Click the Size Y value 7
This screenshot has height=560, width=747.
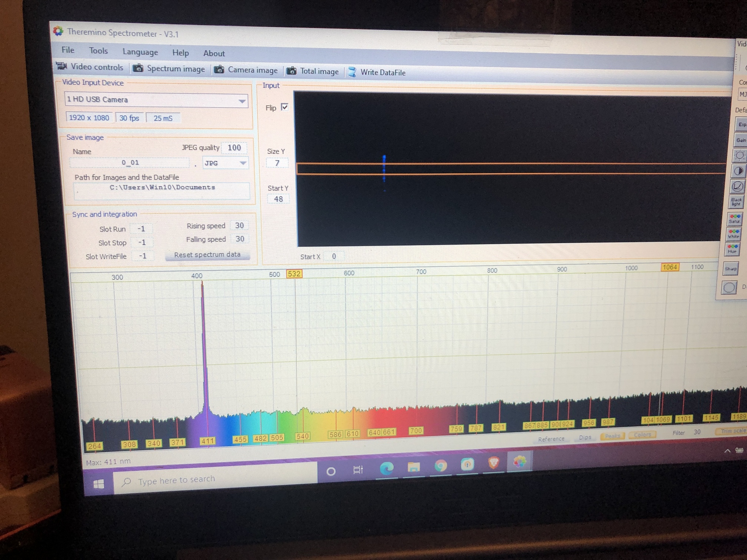[x=277, y=163]
